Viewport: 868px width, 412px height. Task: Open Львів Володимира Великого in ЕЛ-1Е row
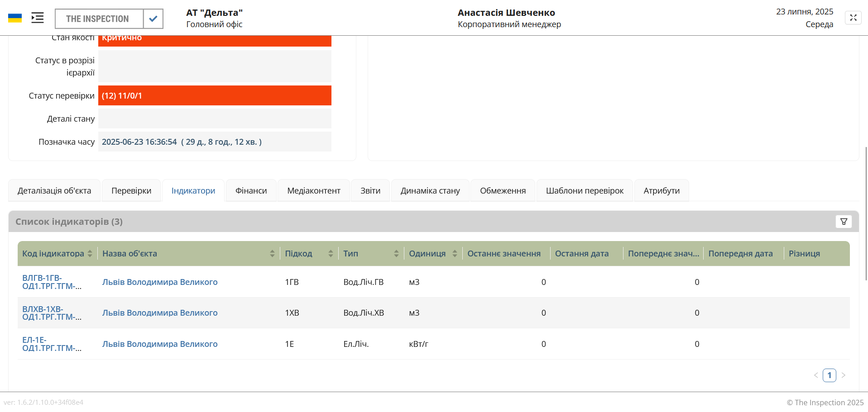[x=160, y=344]
